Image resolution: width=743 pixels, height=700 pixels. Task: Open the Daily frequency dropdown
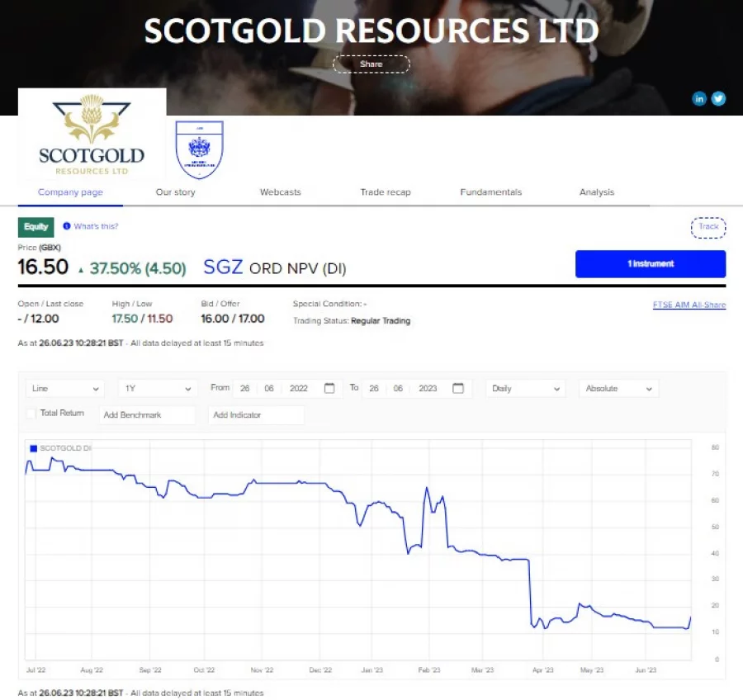pos(525,388)
